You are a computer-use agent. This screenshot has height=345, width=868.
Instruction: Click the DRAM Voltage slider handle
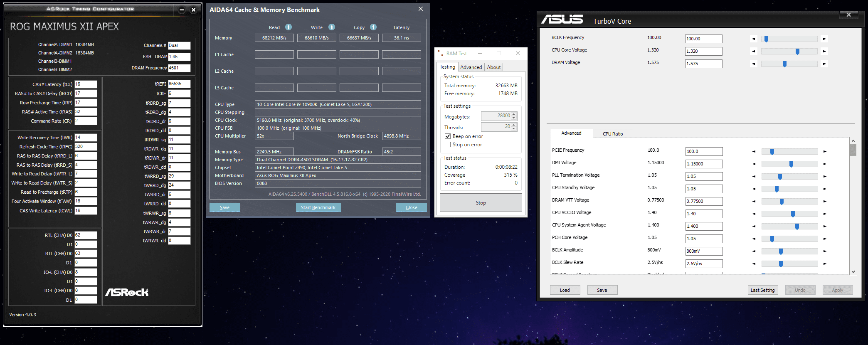click(x=784, y=64)
